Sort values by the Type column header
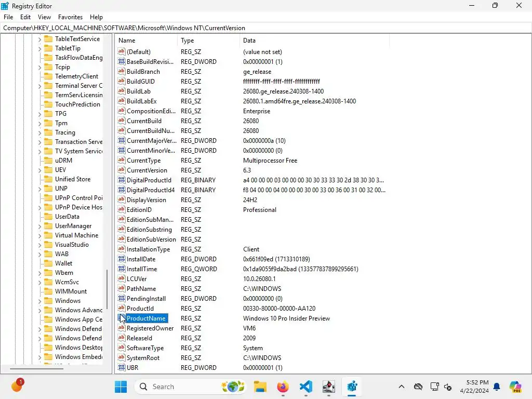 [208, 41]
